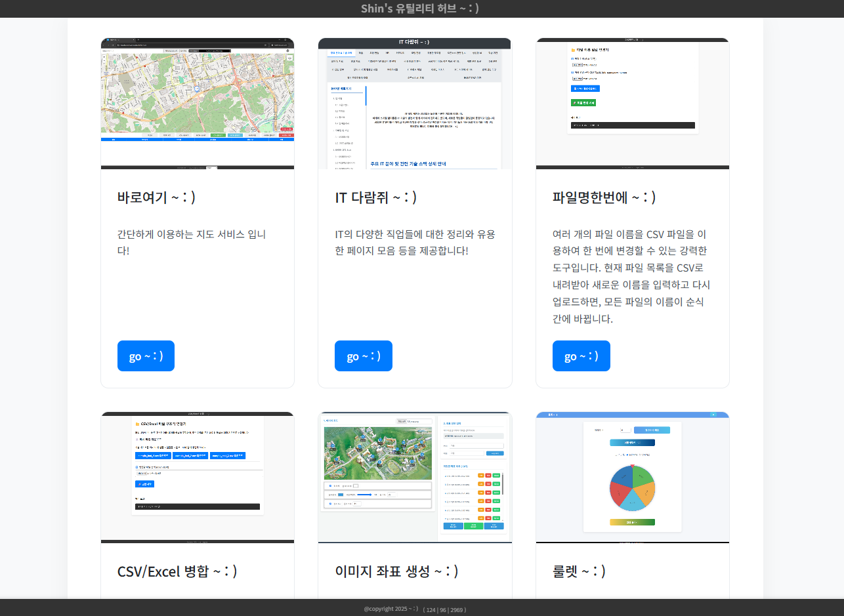Click the pie wheel preview on the 룰렛 card
844x616 pixels.
632,476
